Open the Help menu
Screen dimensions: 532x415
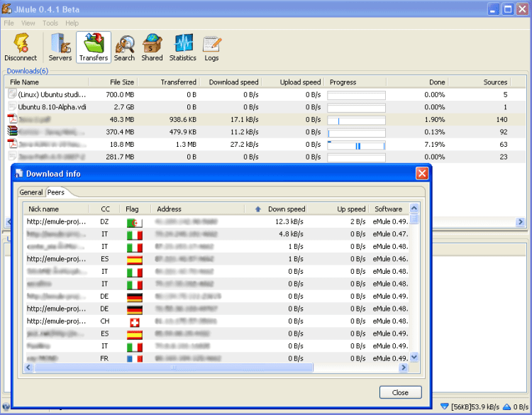click(72, 23)
